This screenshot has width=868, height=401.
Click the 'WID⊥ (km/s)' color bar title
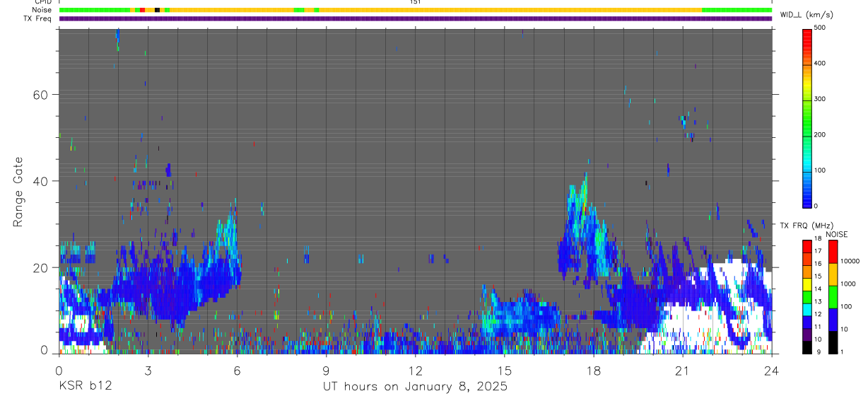pos(807,15)
